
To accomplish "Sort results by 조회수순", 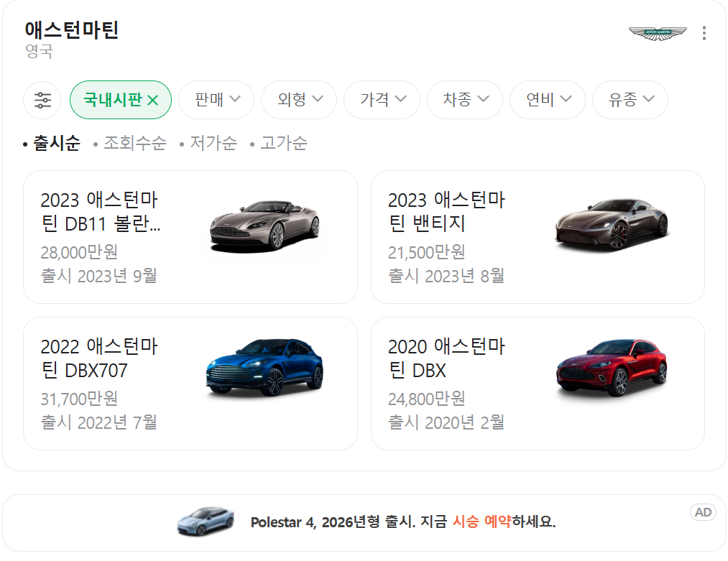I will pos(134,143).
